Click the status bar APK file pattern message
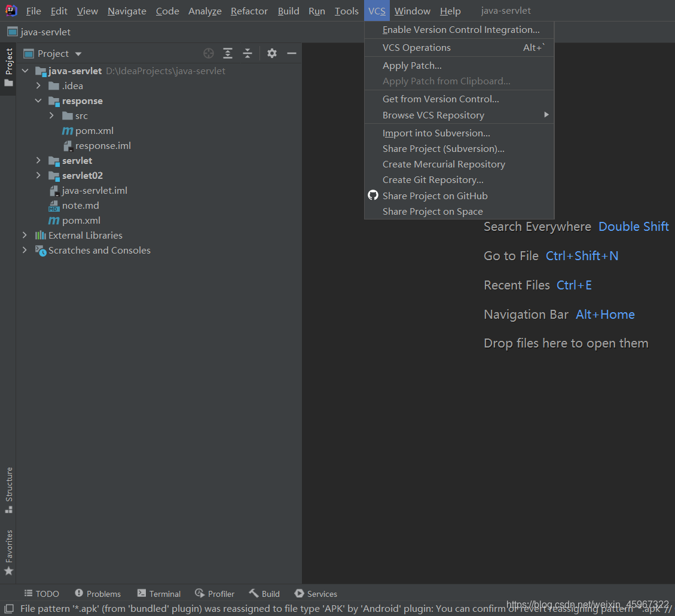Image resolution: width=675 pixels, height=616 pixels. [x=346, y=609]
